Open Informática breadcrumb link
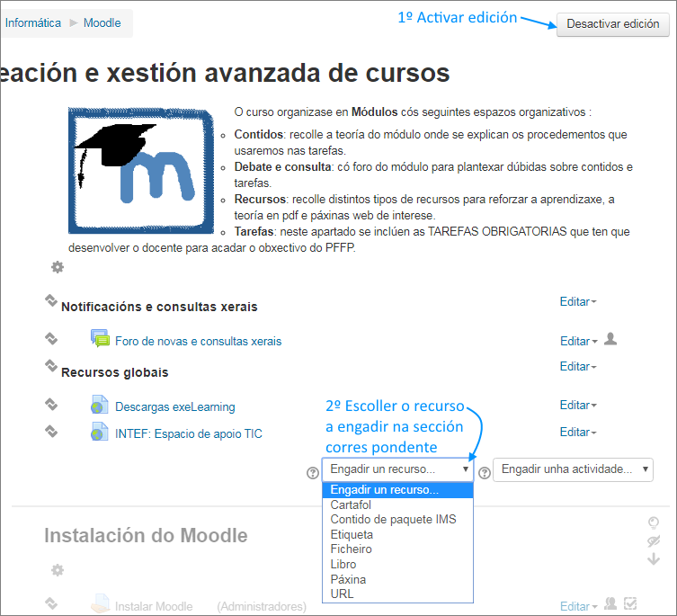The image size is (677, 616). [33, 22]
